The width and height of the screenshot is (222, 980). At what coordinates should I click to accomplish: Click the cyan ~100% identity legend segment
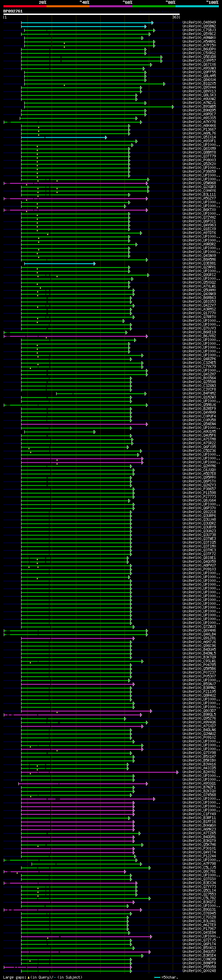pos(197,7)
